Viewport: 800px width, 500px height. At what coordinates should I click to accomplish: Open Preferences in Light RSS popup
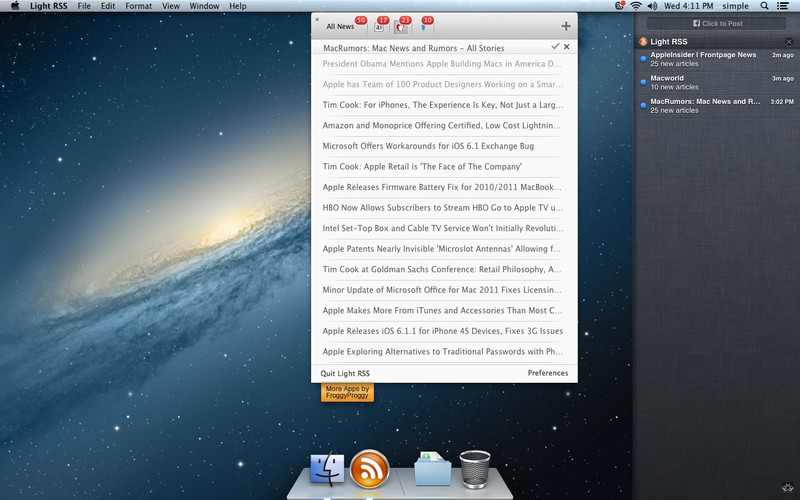click(547, 373)
